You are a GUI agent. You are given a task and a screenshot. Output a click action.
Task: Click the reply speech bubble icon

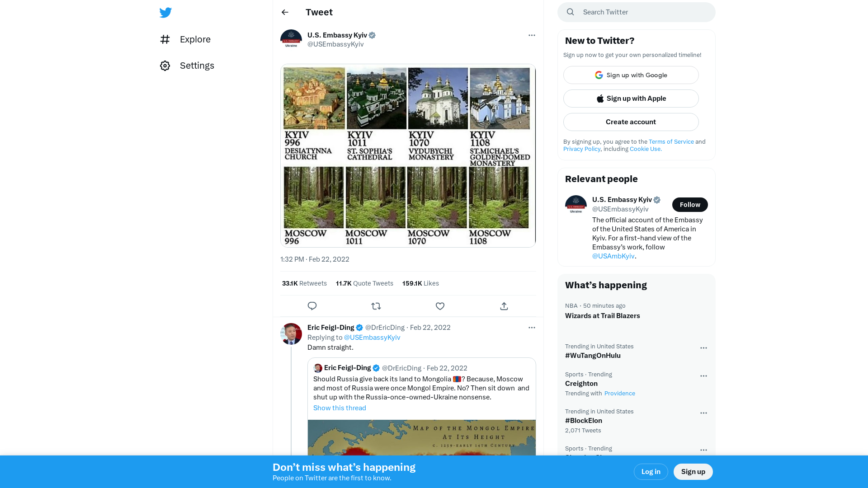312,306
